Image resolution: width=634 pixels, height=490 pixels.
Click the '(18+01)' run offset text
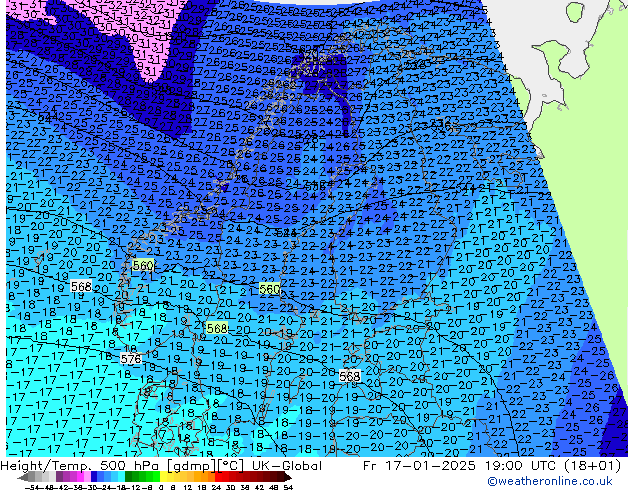(x=590, y=466)
